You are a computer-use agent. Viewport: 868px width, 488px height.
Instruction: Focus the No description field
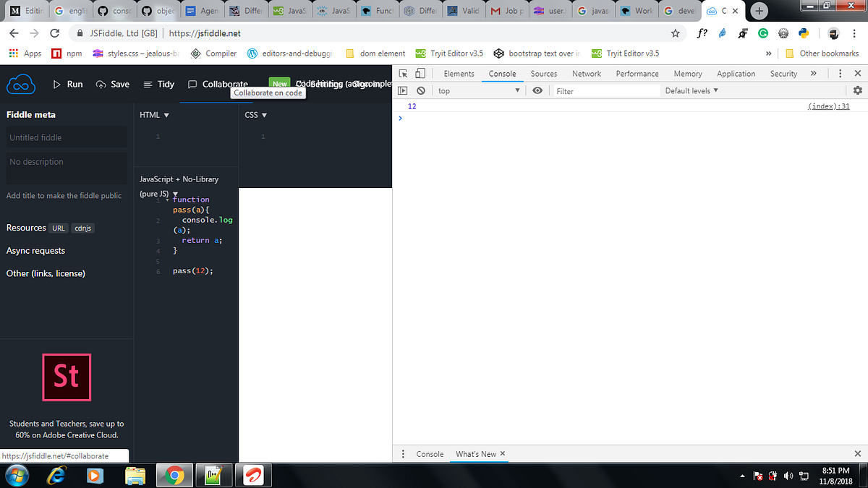tap(67, 168)
